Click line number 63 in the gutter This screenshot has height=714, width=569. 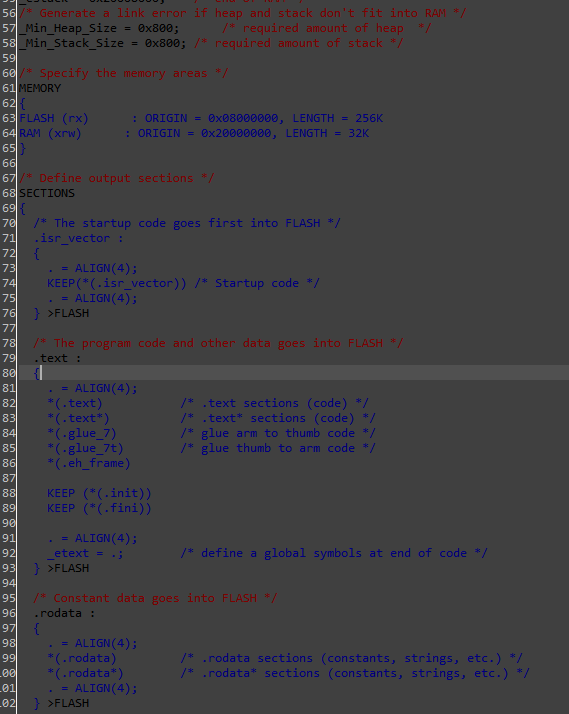click(x=9, y=118)
